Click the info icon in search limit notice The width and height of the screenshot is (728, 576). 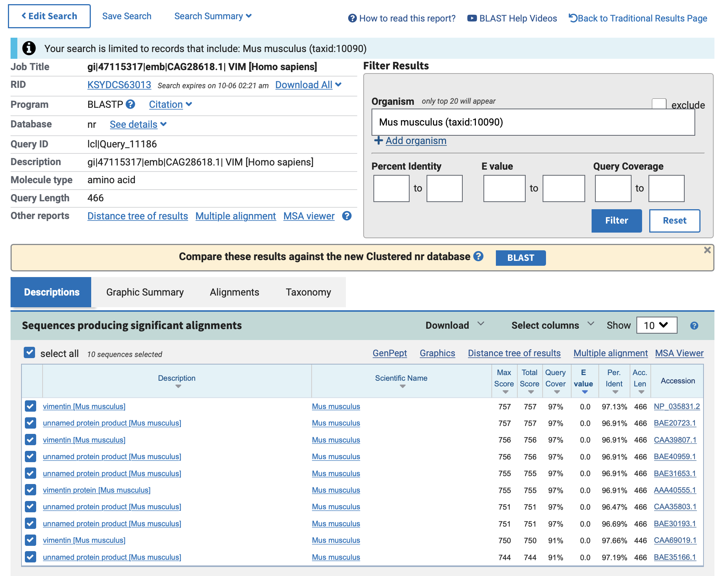[x=29, y=48]
